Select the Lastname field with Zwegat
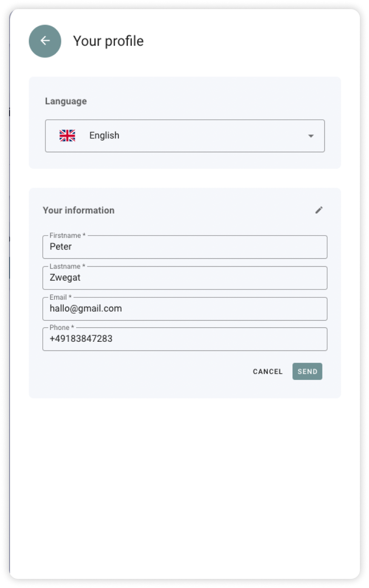 coord(185,278)
